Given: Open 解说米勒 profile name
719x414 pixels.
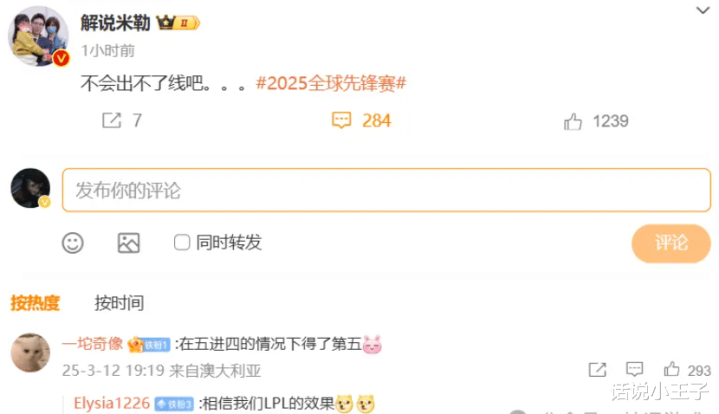Looking at the screenshot, I should tap(115, 22).
